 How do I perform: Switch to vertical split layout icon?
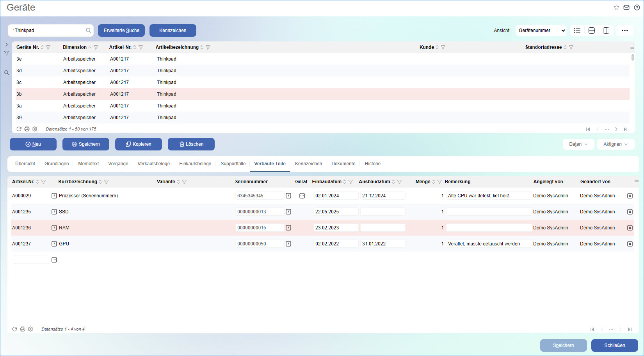pyautogui.click(x=606, y=30)
